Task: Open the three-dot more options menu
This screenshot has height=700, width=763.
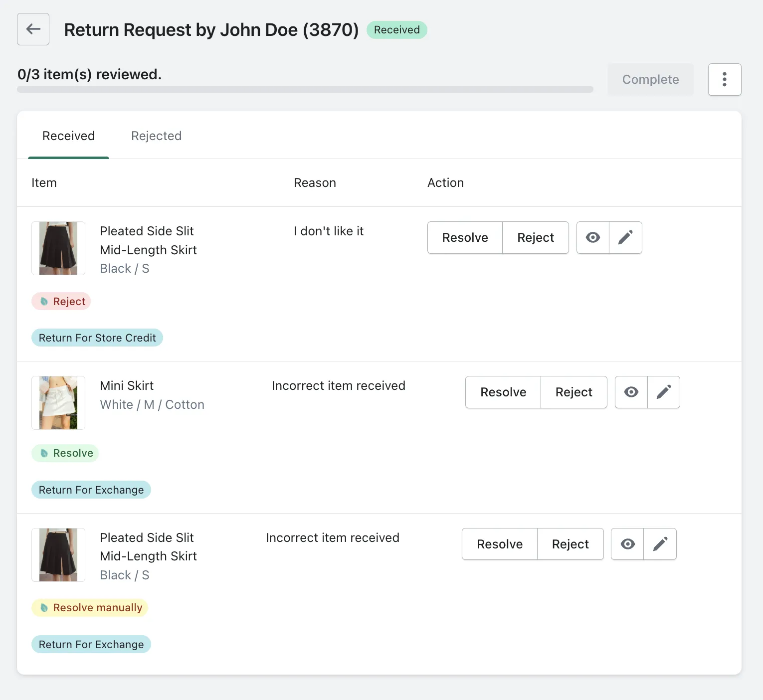Action: tap(724, 79)
